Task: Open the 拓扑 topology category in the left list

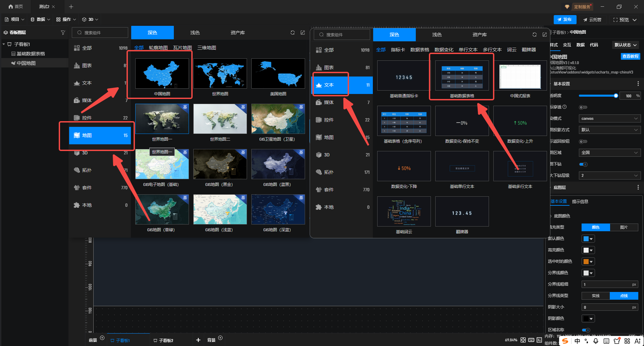Action: pos(87,170)
